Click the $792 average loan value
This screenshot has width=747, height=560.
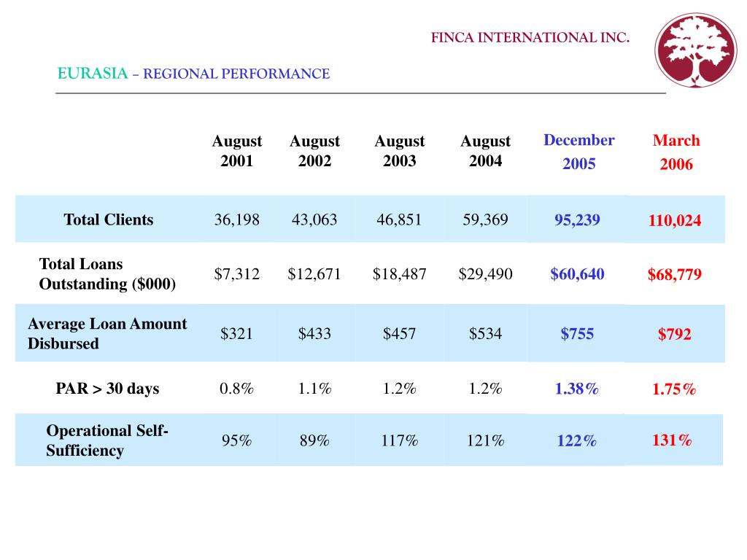click(x=675, y=335)
